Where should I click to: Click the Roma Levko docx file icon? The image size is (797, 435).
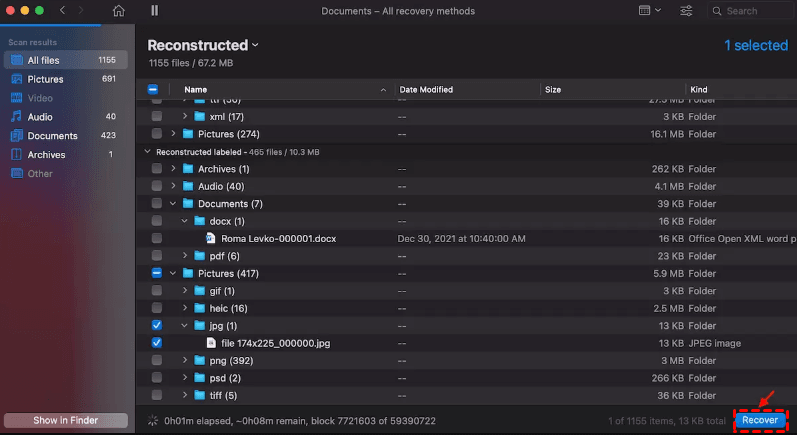coord(210,239)
